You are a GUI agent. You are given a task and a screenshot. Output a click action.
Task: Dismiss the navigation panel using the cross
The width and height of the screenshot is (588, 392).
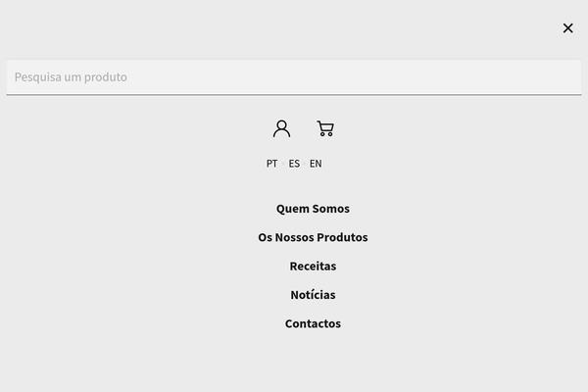point(567,28)
